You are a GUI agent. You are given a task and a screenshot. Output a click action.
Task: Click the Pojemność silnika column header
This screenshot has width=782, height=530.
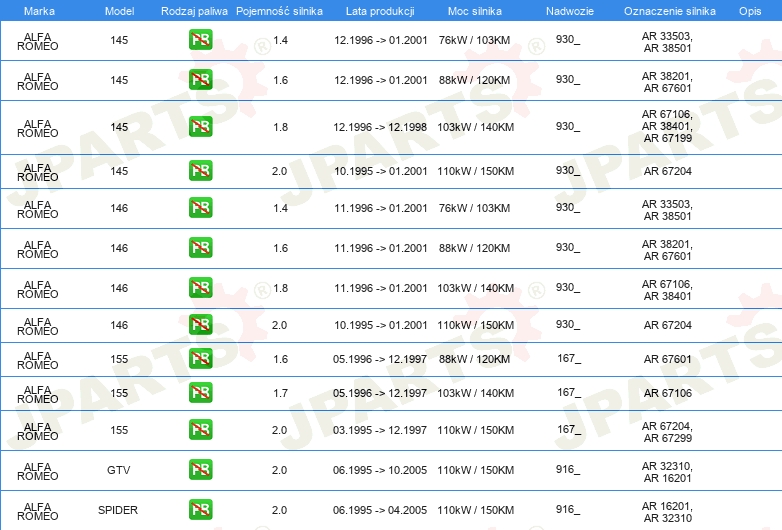(279, 11)
